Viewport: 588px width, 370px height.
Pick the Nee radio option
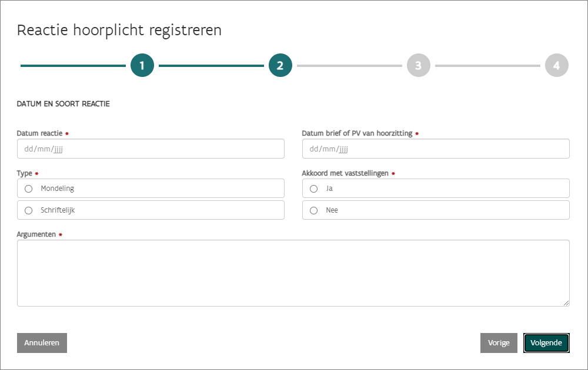(313, 210)
